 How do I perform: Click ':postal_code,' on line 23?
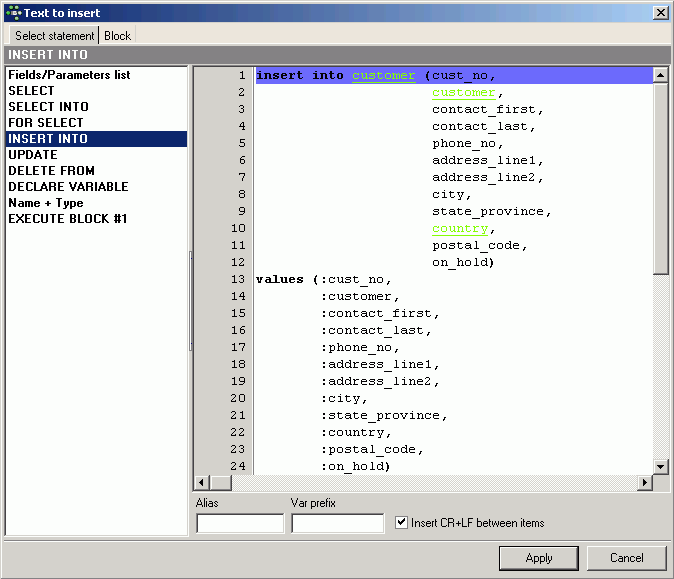(372, 449)
